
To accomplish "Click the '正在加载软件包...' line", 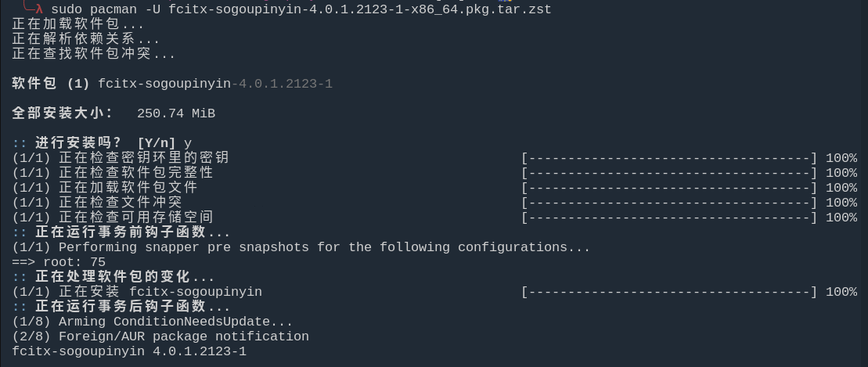I will pos(78,24).
